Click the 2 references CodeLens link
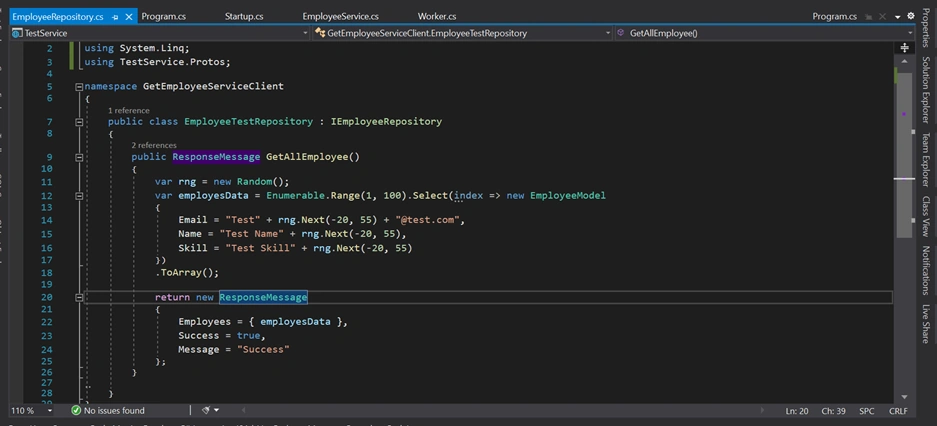 point(154,145)
